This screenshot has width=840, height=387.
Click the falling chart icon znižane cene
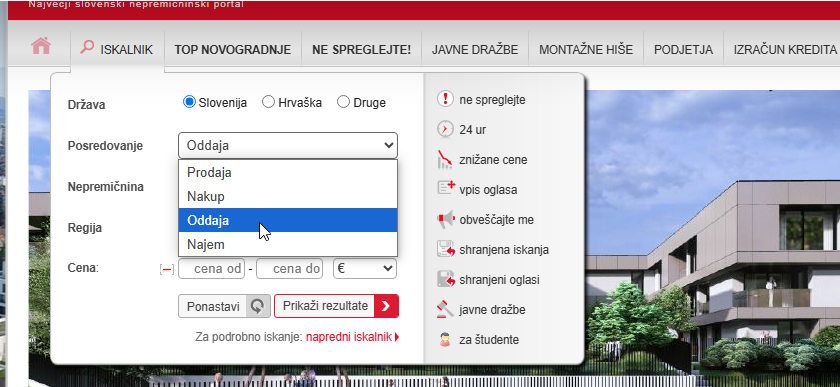tap(445, 159)
